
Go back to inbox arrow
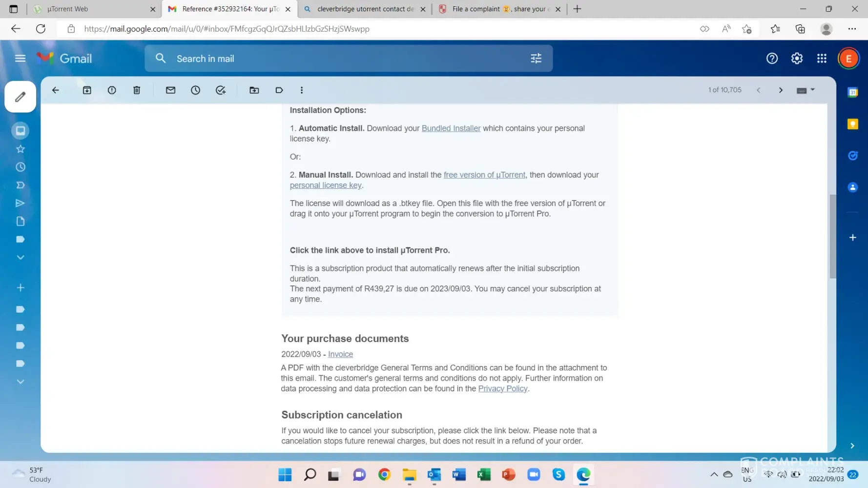point(56,90)
